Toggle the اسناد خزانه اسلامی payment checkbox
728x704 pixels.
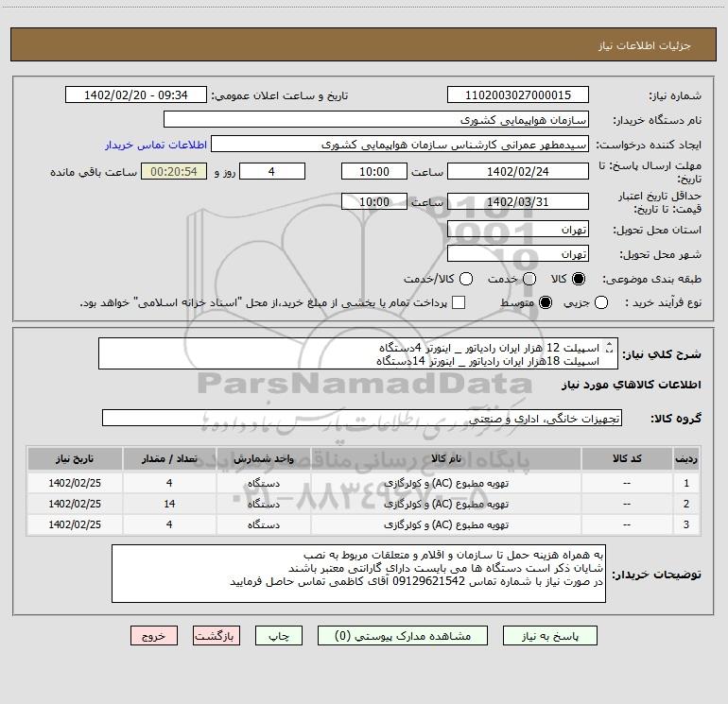pos(459,303)
